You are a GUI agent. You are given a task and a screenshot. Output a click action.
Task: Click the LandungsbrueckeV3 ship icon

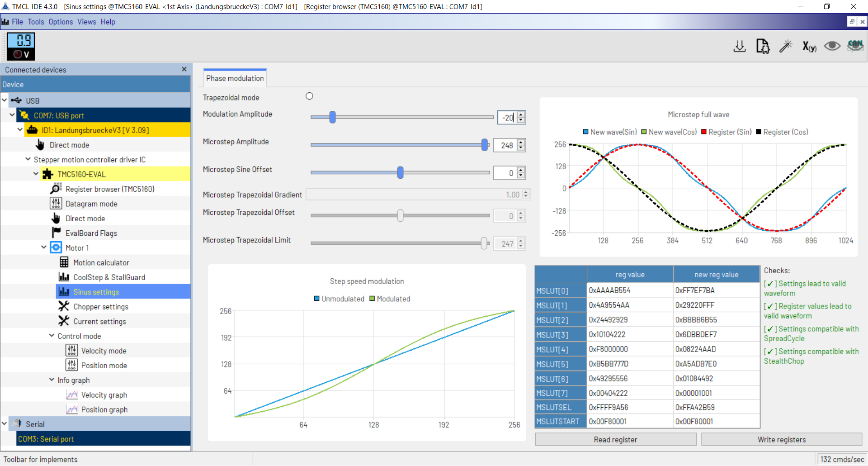point(32,130)
